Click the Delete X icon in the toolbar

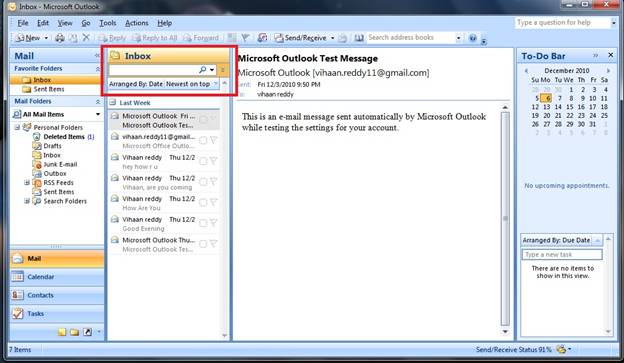click(x=86, y=38)
